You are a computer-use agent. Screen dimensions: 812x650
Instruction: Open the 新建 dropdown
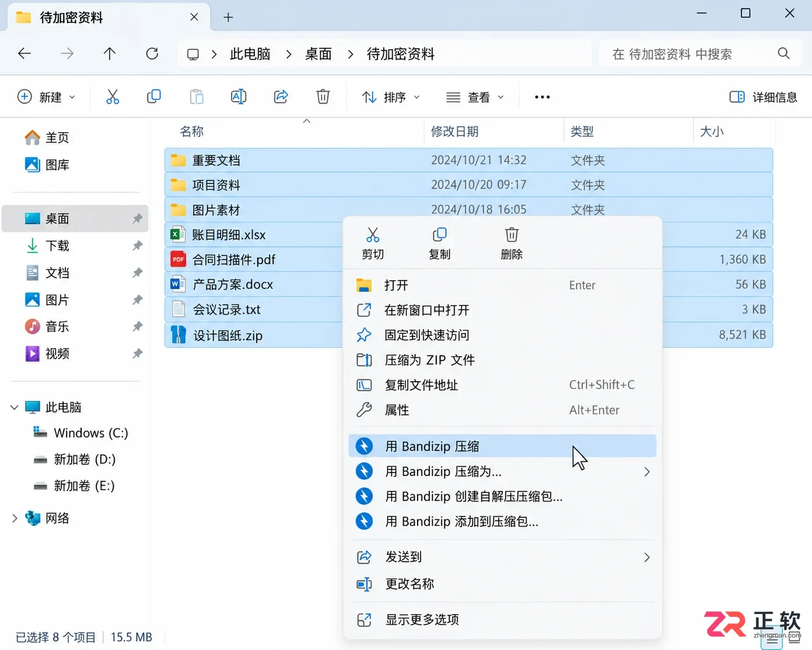tap(47, 97)
